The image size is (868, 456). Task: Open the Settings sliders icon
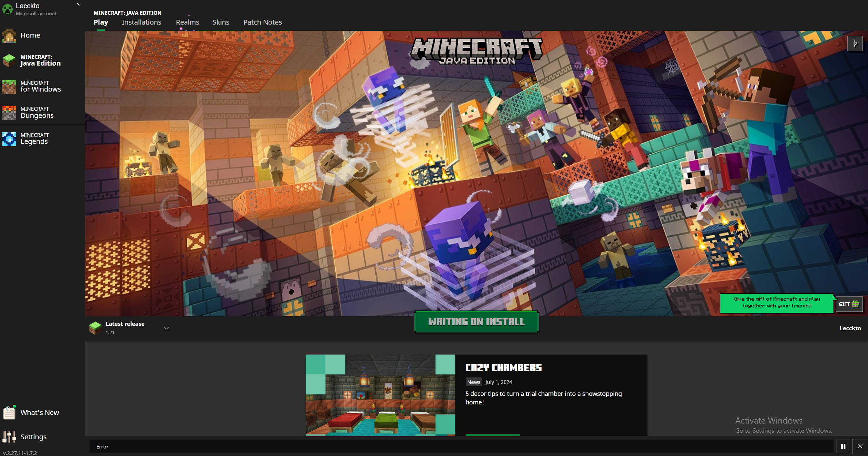tap(9, 437)
